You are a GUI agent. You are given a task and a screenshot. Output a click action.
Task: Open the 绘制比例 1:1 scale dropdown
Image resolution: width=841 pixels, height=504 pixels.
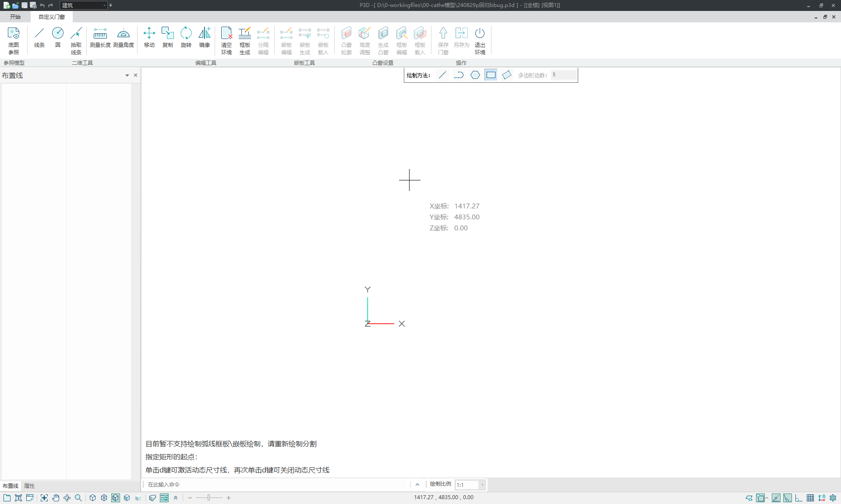pyautogui.click(x=482, y=485)
